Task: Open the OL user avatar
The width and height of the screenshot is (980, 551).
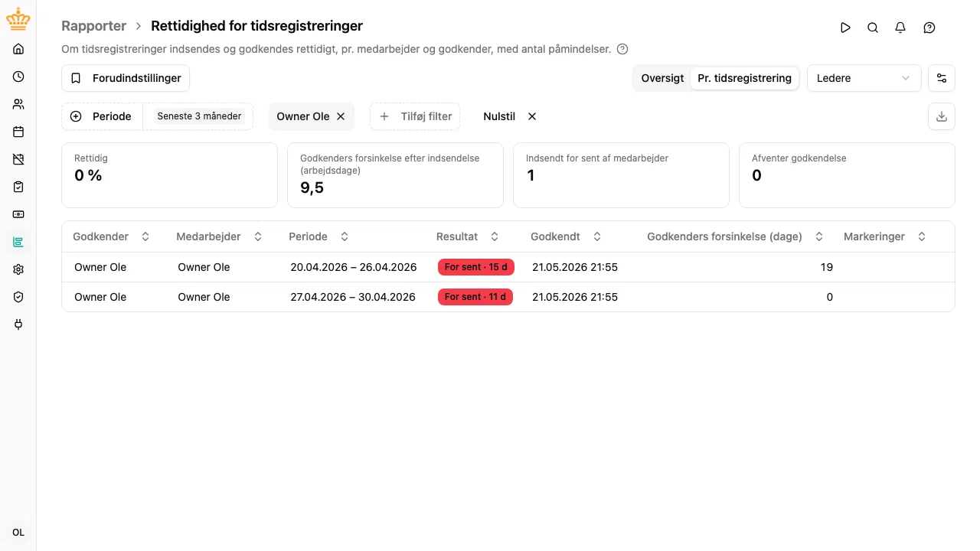Action: click(18, 533)
